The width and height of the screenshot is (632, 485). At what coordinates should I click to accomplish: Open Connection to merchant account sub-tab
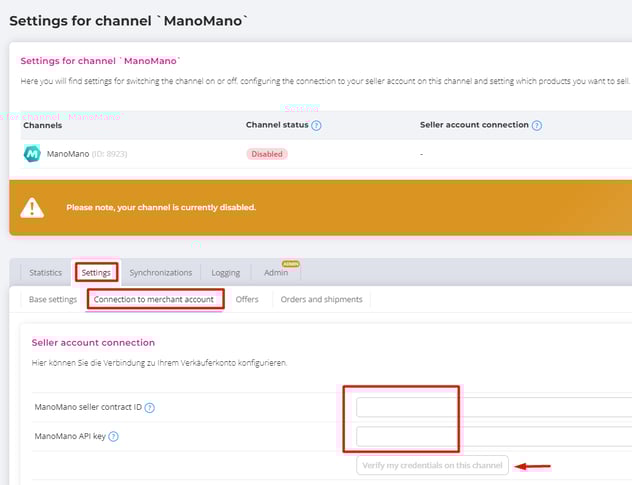pos(154,300)
